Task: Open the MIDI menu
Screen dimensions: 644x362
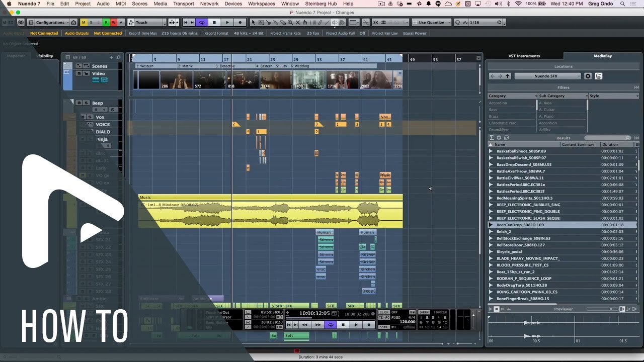Action: [x=121, y=4]
